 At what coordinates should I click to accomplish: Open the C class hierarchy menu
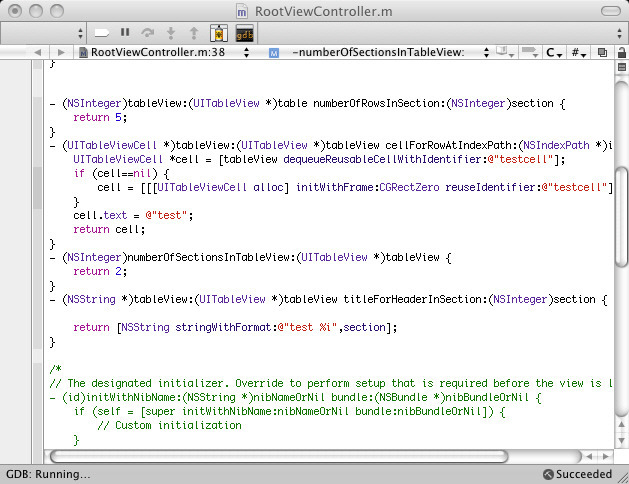[554, 52]
